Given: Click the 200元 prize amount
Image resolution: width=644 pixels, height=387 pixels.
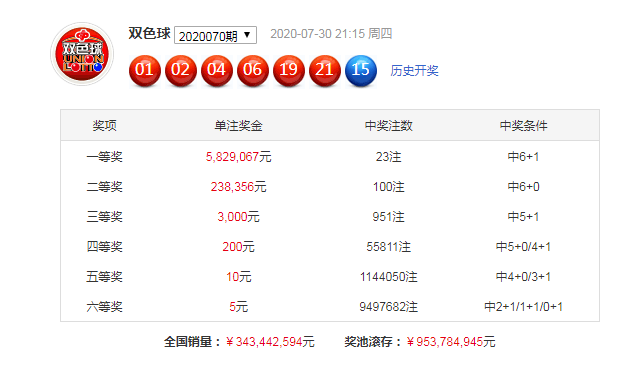Looking at the screenshot, I should pos(238,246).
